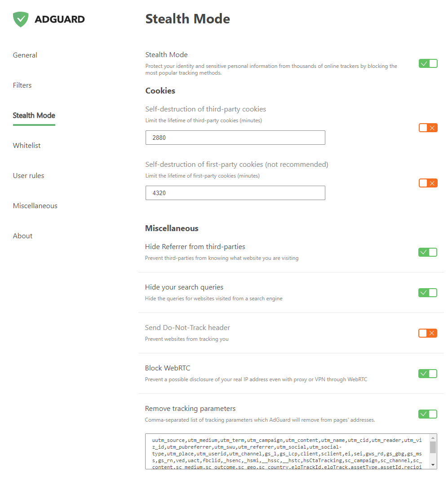
Task: Click inside the tracking parameters text area
Action: [x=287, y=451]
